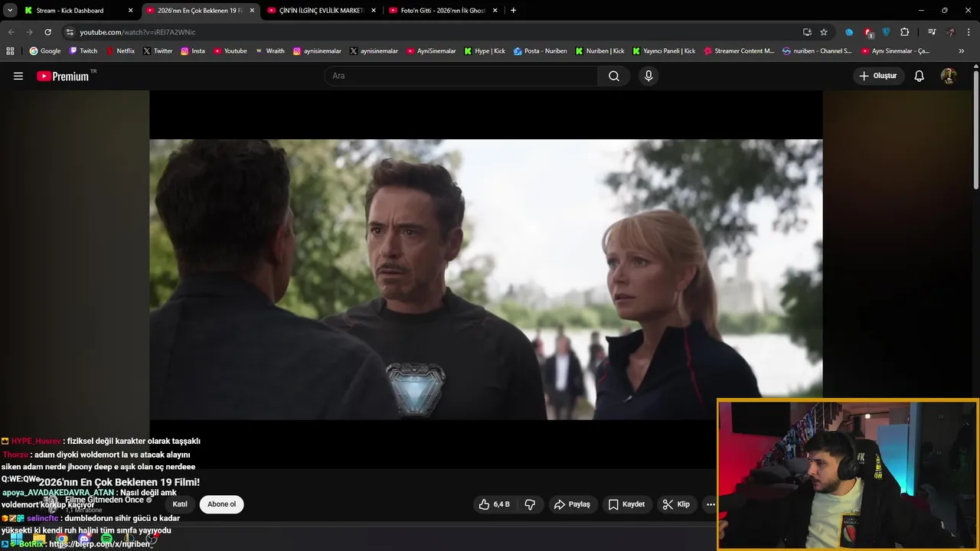Open the aynisinemalar bookmark with Instagram icon
This screenshot has height=551, width=980.
(318, 51)
